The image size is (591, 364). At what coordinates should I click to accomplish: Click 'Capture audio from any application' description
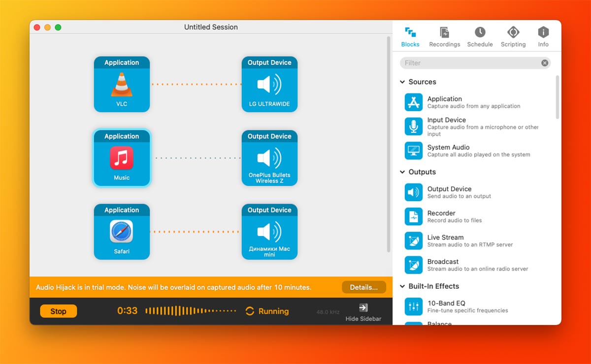point(474,106)
